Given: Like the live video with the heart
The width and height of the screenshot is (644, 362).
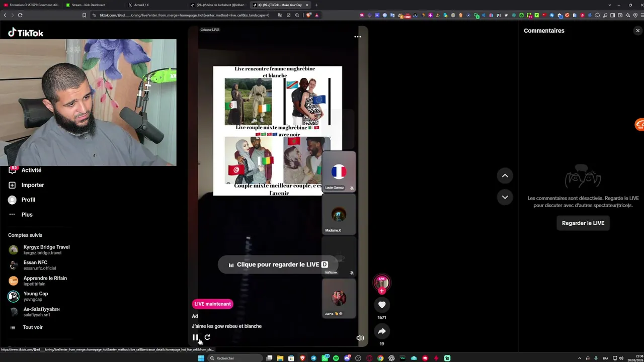Looking at the screenshot, I should pyautogui.click(x=382, y=305).
